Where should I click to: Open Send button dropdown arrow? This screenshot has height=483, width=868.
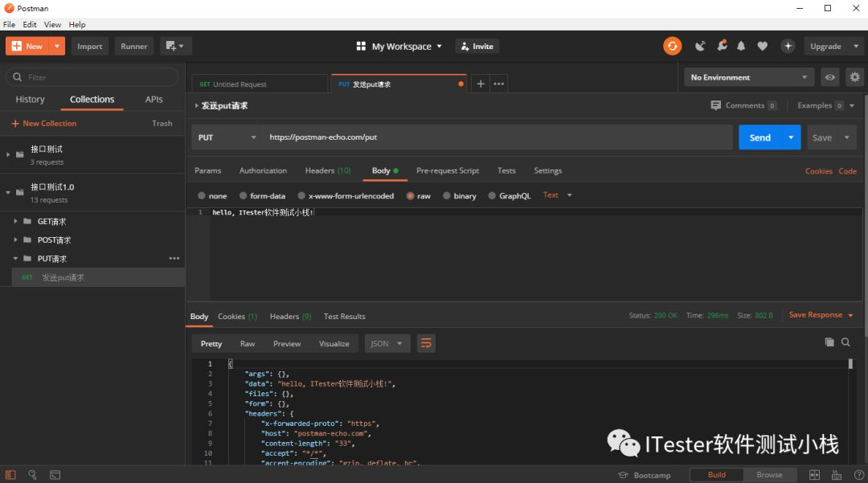click(x=791, y=137)
